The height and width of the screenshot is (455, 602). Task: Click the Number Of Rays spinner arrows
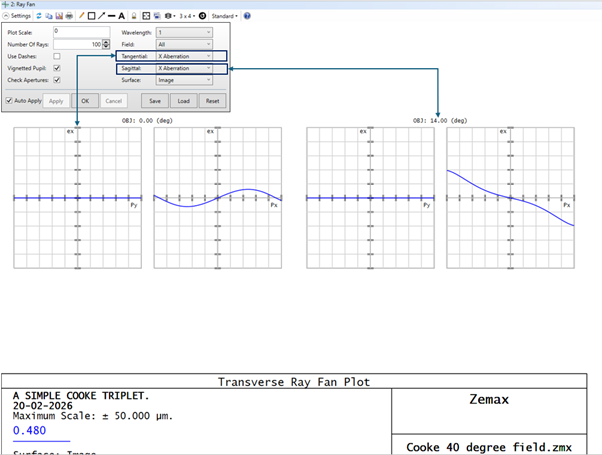(108, 44)
